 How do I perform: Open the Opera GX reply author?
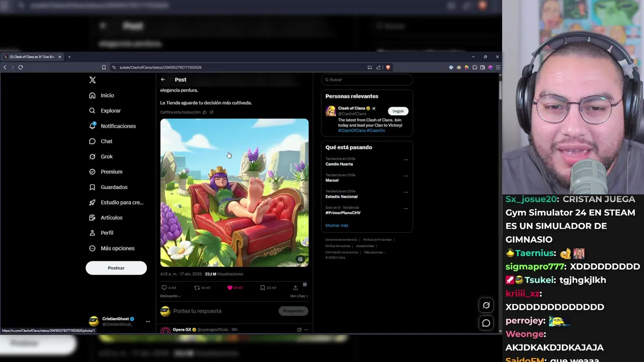pyautogui.click(x=182, y=330)
